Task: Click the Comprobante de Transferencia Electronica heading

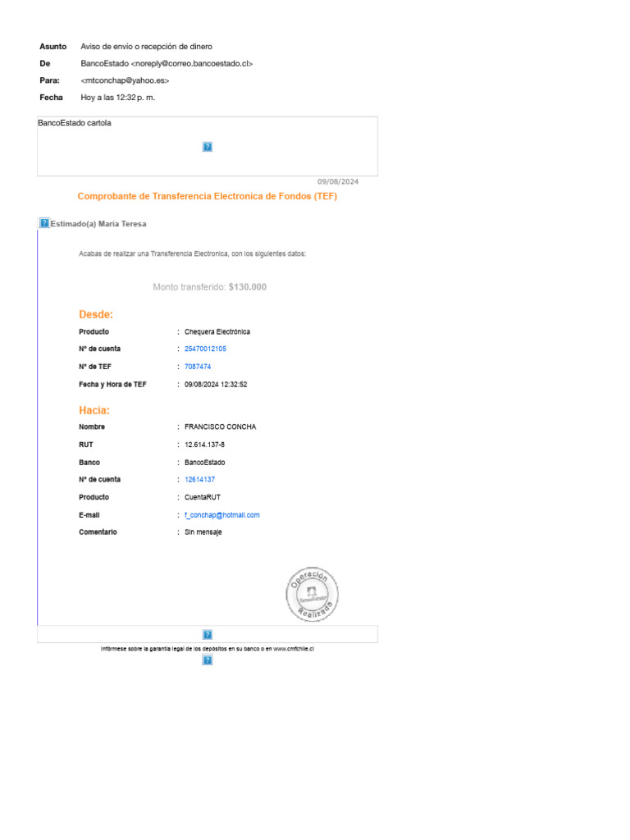Action: point(208,196)
